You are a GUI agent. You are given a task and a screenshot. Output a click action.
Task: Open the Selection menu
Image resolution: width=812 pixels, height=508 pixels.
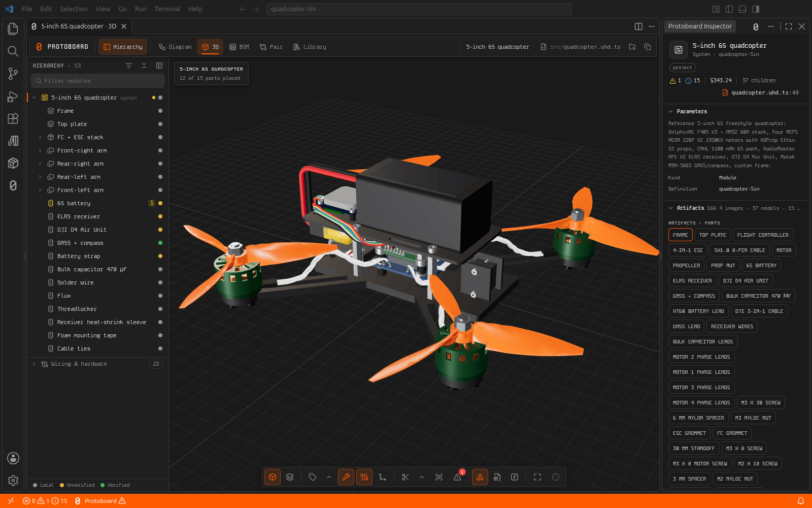[74, 9]
